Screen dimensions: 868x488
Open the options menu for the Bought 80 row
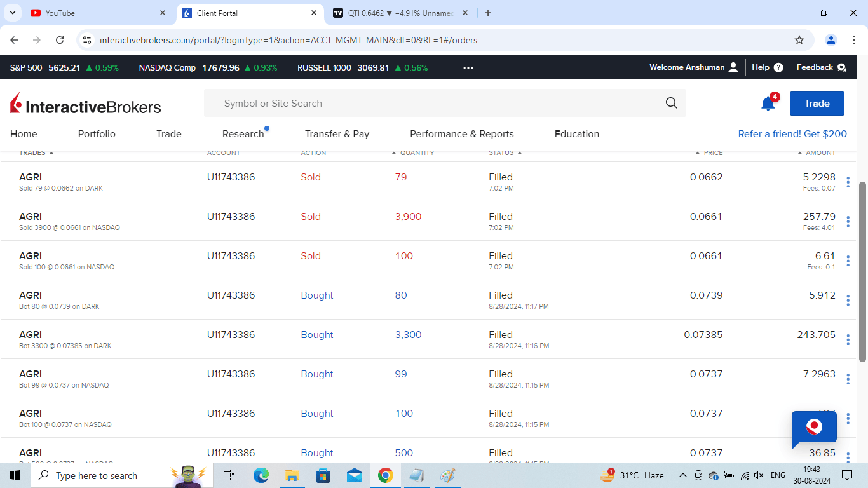coord(848,301)
